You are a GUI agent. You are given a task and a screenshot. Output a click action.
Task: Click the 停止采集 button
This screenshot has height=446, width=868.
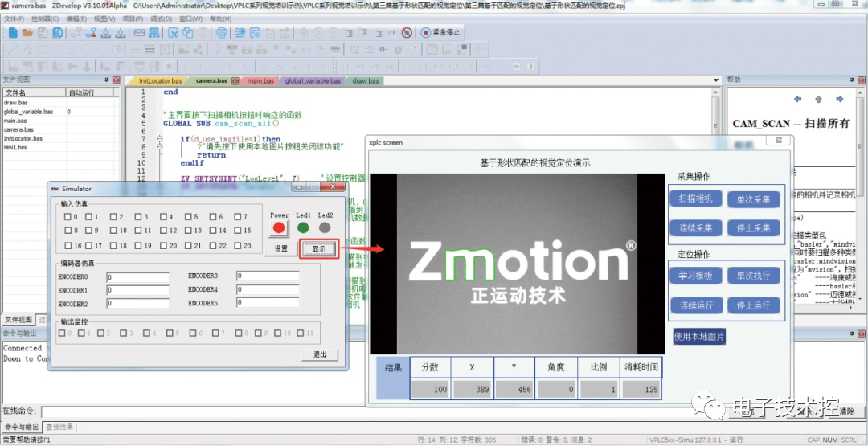(754, 228)
